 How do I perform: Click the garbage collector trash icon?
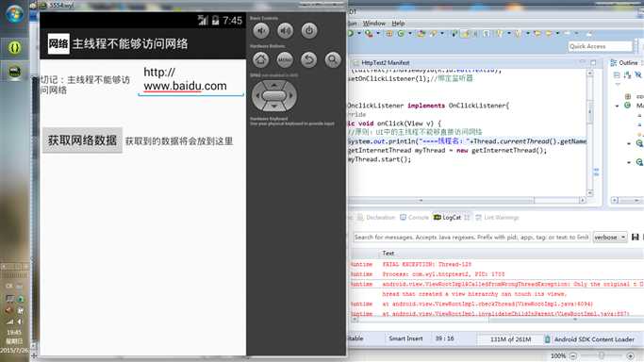[547, 339]
